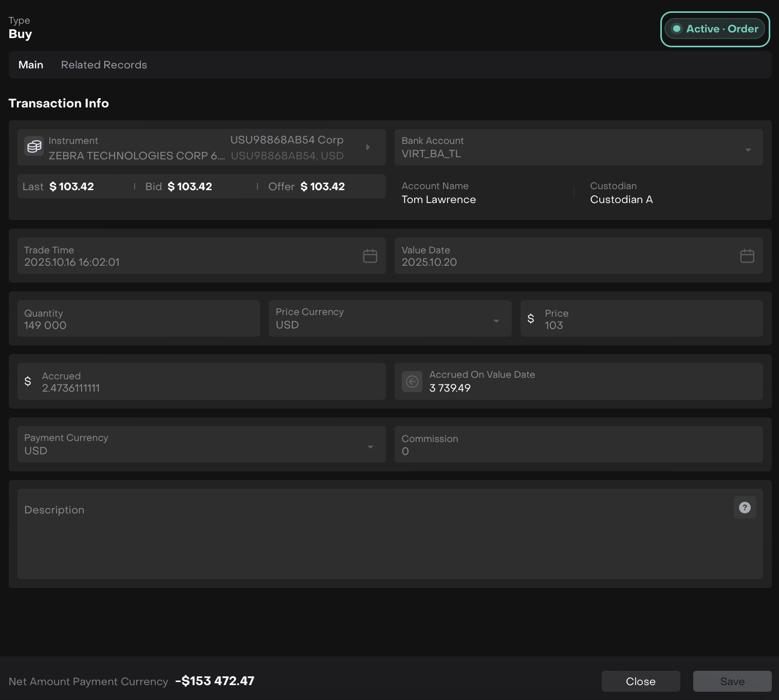The height and width of the screenshot is (700, 779).
Task: Expand the Instrument selector arrow
Action: pos(368,148)
